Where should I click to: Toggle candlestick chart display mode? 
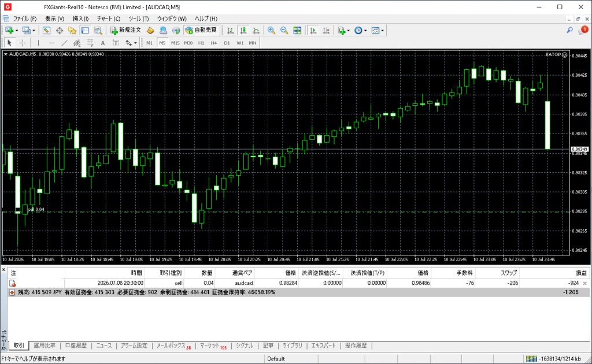243,31
